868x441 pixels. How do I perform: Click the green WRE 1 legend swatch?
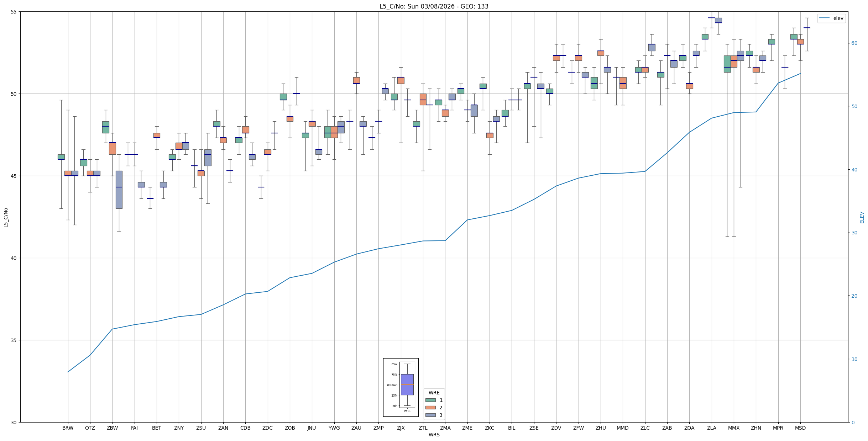coord(430,400)
